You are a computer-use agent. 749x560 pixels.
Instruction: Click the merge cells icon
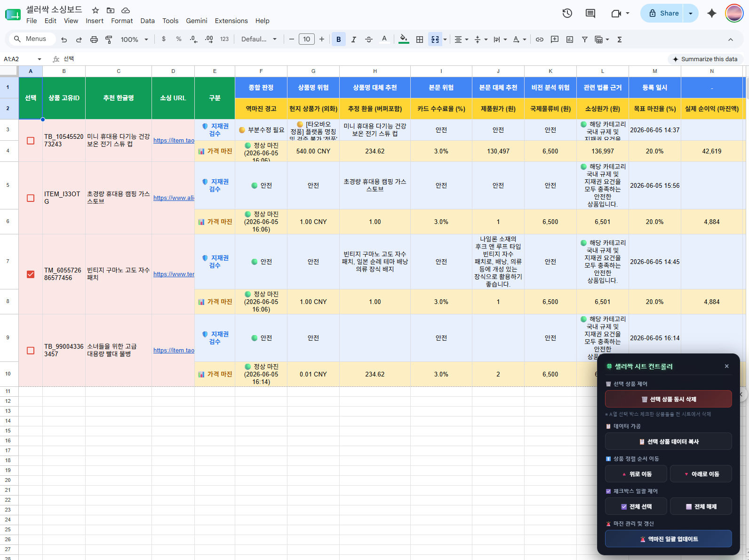[x=435, y=40]
